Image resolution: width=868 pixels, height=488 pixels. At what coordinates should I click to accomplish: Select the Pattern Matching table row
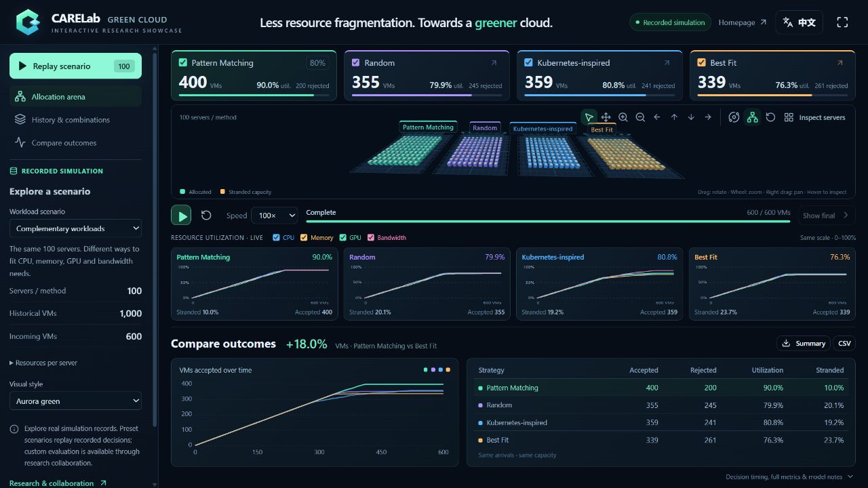point(660,388)
